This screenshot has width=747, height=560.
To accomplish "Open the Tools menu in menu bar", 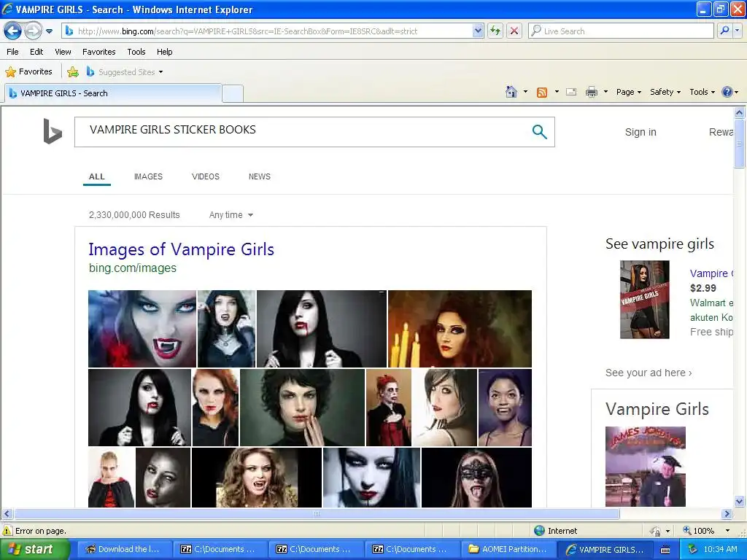I will click(x=136, y=52).
